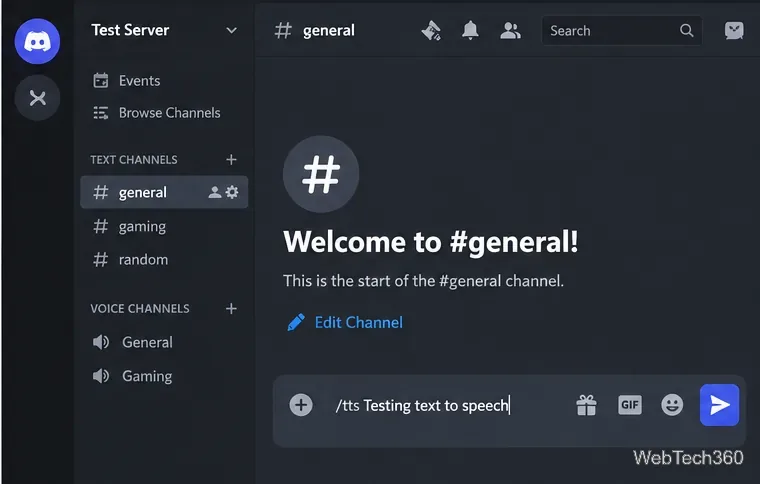
Task: Click the Welcome to #general! heading
Action: [431, 242]
